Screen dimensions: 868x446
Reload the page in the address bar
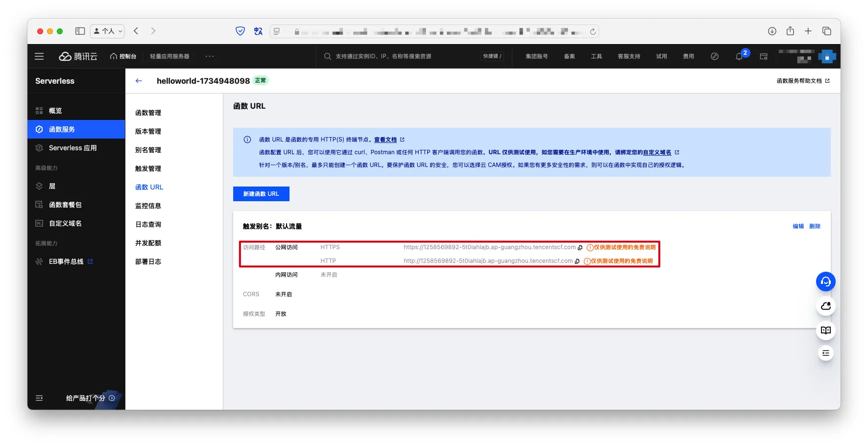point(593,31)
